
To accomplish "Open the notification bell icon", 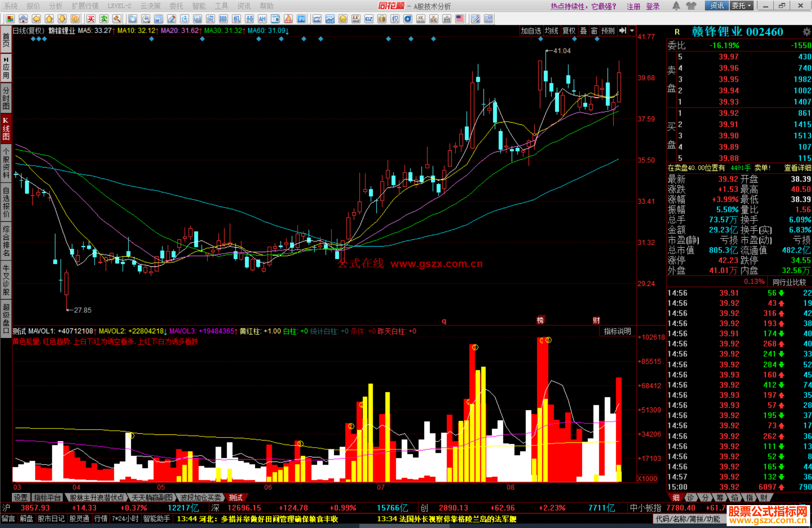I will coord(676,6).
